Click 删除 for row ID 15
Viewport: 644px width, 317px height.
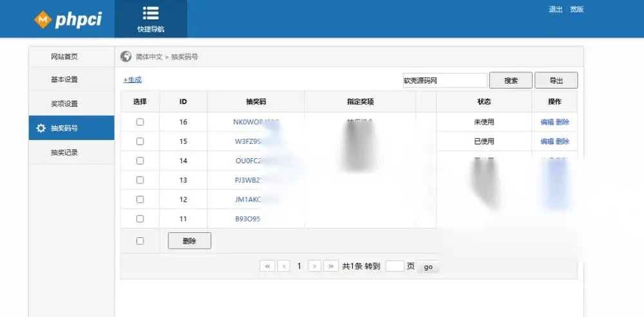click(563, 141)
